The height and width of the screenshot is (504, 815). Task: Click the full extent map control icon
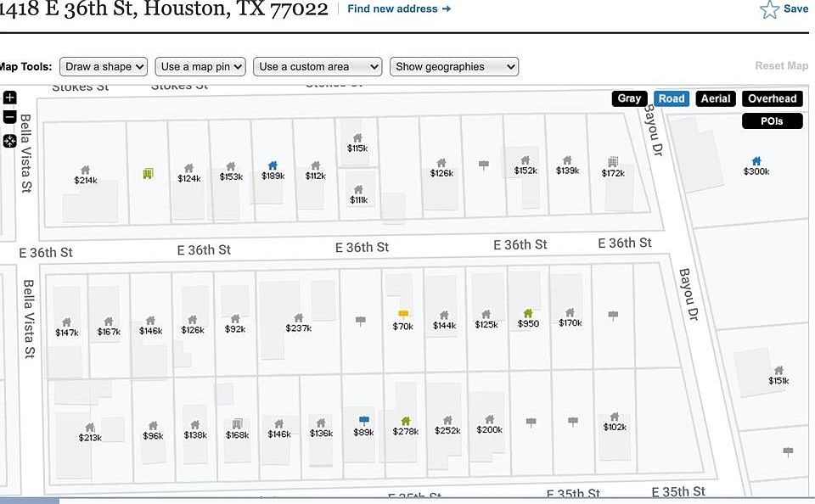click(10, 141)
